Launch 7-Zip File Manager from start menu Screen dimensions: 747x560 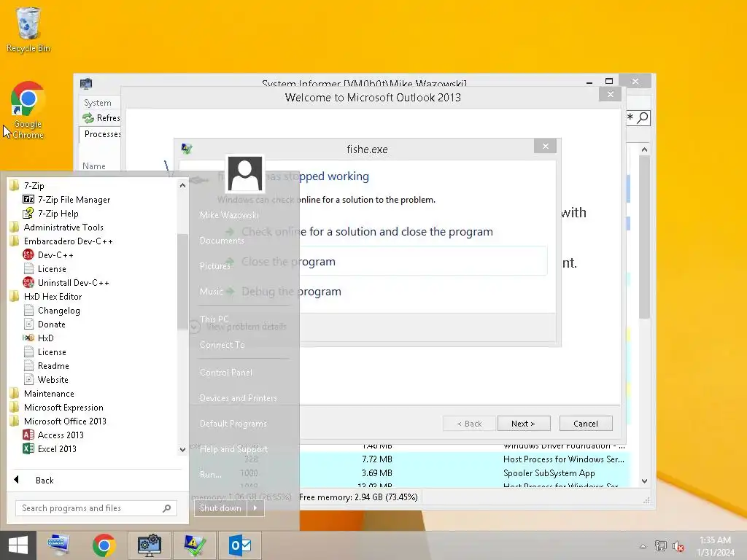66,200
